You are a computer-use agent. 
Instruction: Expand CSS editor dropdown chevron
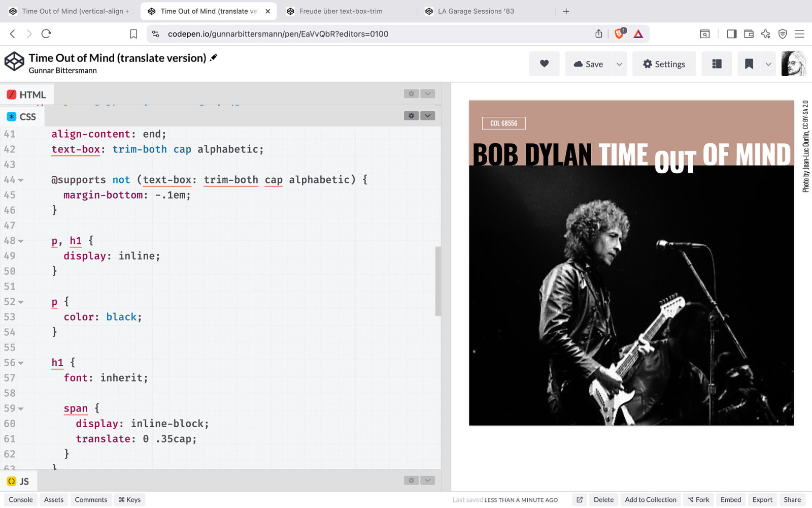[428, 116]
